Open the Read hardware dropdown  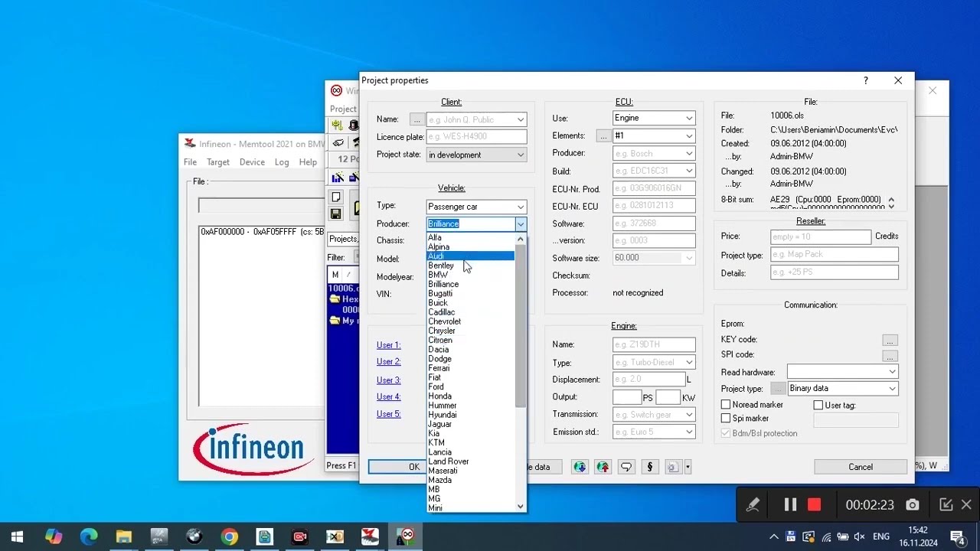click(x=892, y=372)
